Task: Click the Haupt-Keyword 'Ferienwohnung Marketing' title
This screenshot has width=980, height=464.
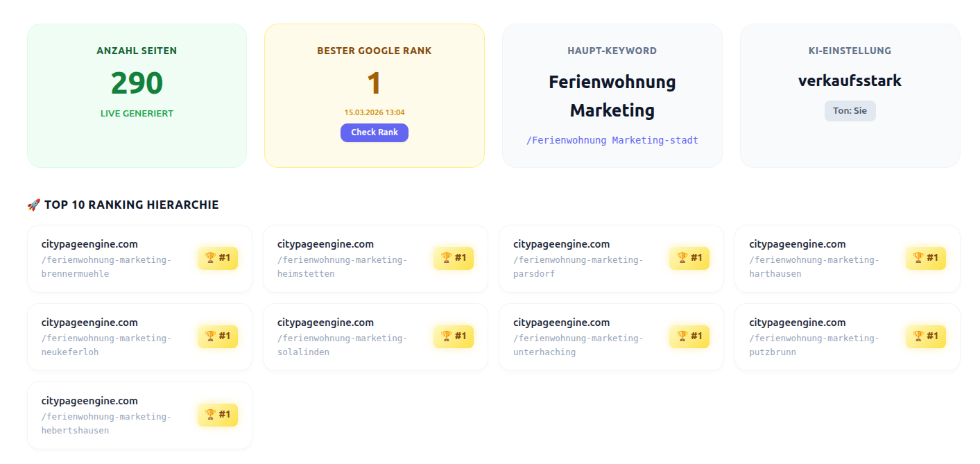Action: [612, 96]
